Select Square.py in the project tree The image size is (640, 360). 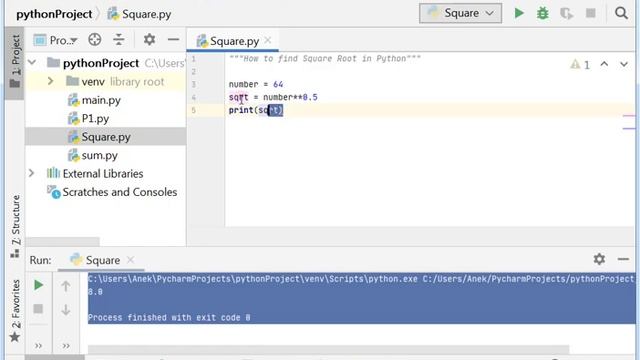[x=106, y=137]
